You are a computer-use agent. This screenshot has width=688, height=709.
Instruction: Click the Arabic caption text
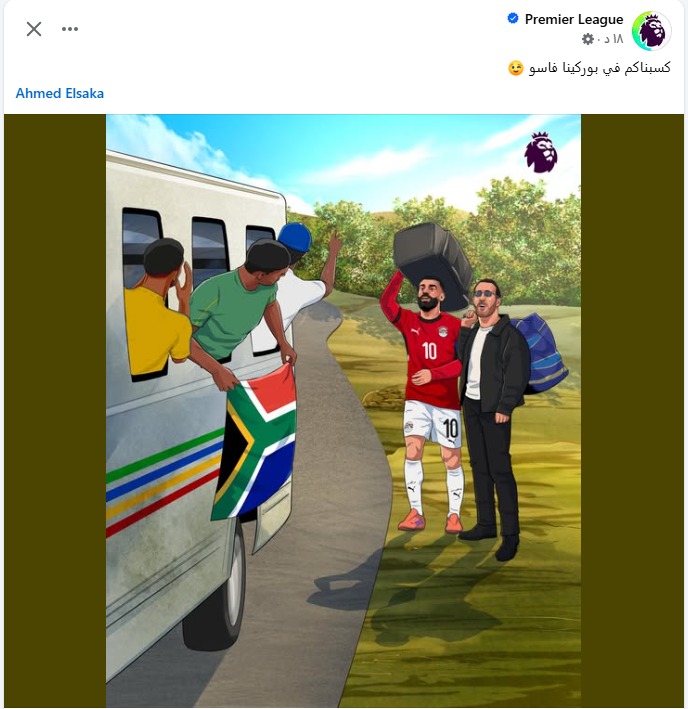[x=600, y=68]
